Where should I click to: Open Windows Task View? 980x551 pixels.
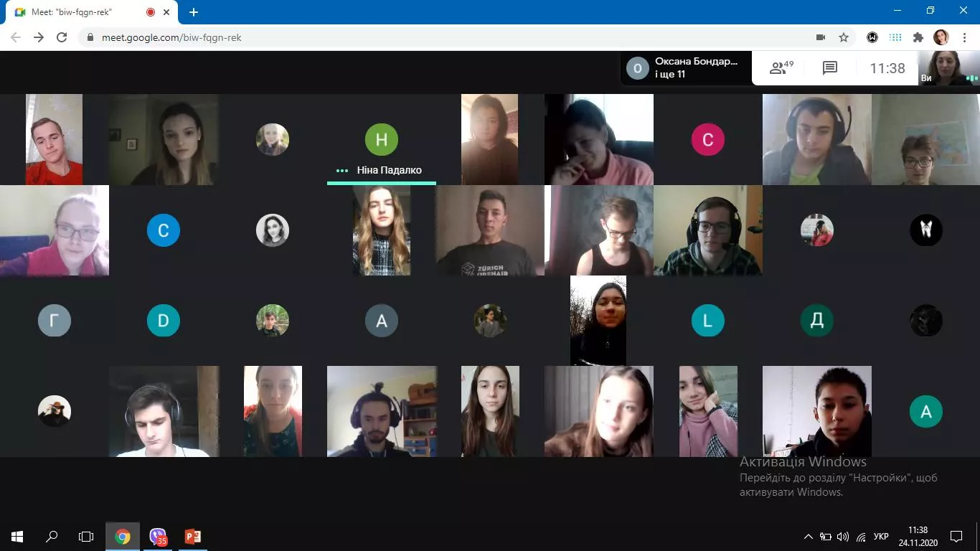click(86, 537)
